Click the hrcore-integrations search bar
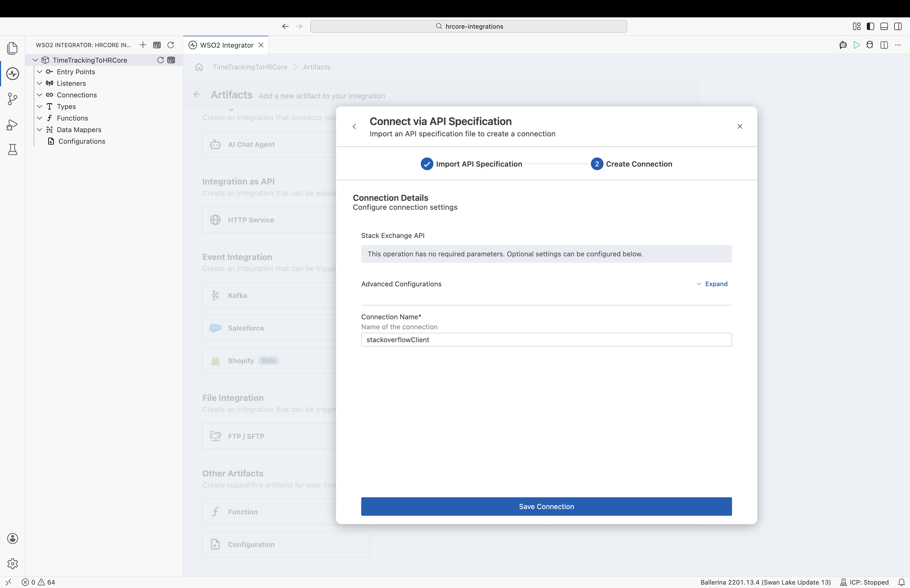This screenshot has width=910, height=588. [468, 26]
